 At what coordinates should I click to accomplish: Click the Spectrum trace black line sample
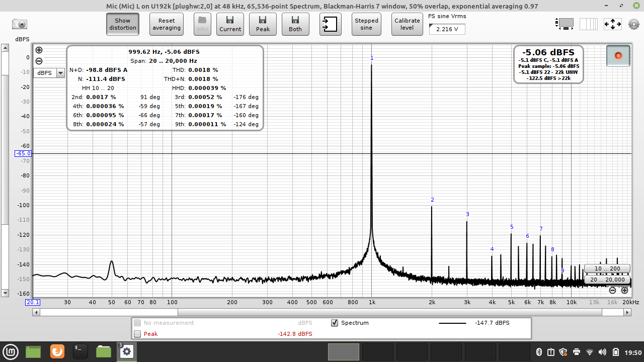tap(452, 323)
